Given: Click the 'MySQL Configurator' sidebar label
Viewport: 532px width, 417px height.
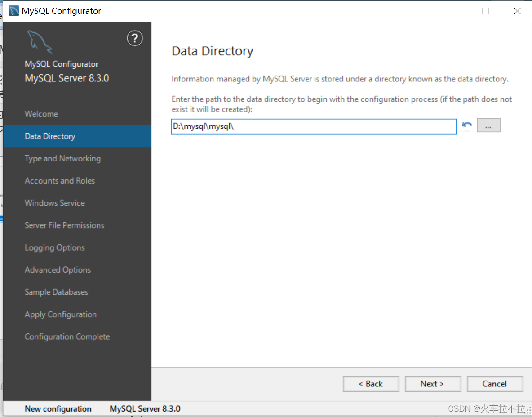Looking at the screenshot, I should click(62, 64).
